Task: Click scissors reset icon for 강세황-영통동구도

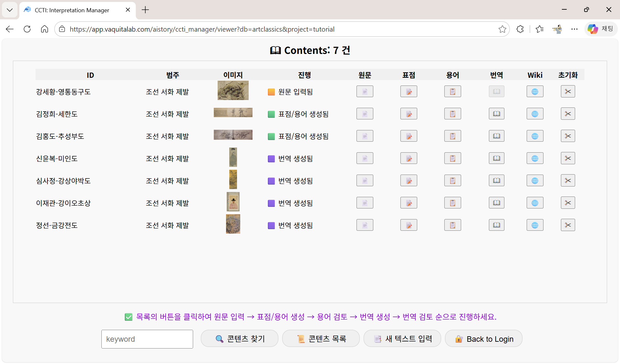Action: [x=568, y=92]
